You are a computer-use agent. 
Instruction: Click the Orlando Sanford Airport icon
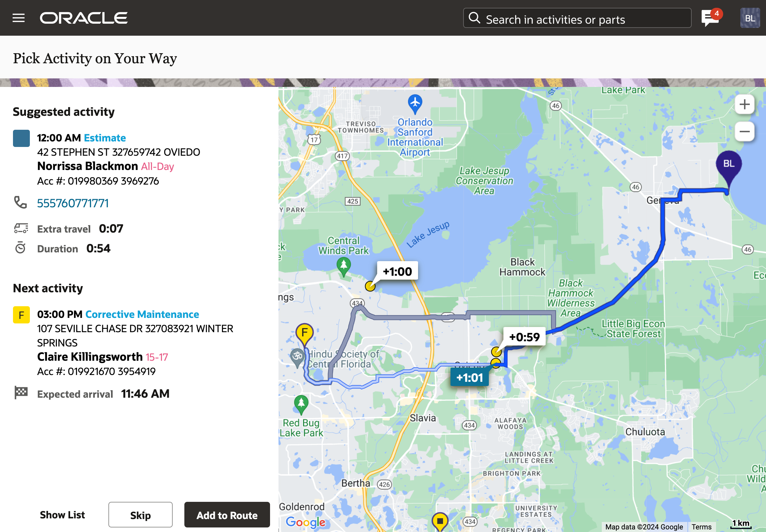pos(415,103)
